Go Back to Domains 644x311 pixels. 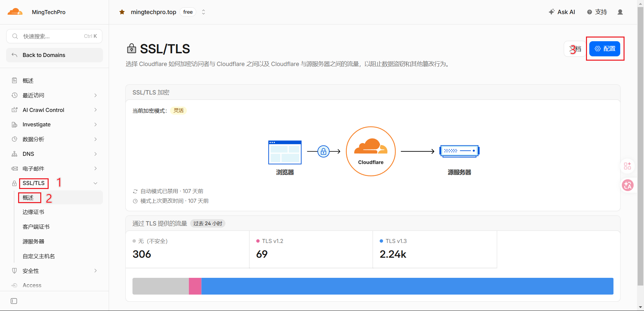click(54, 55)
